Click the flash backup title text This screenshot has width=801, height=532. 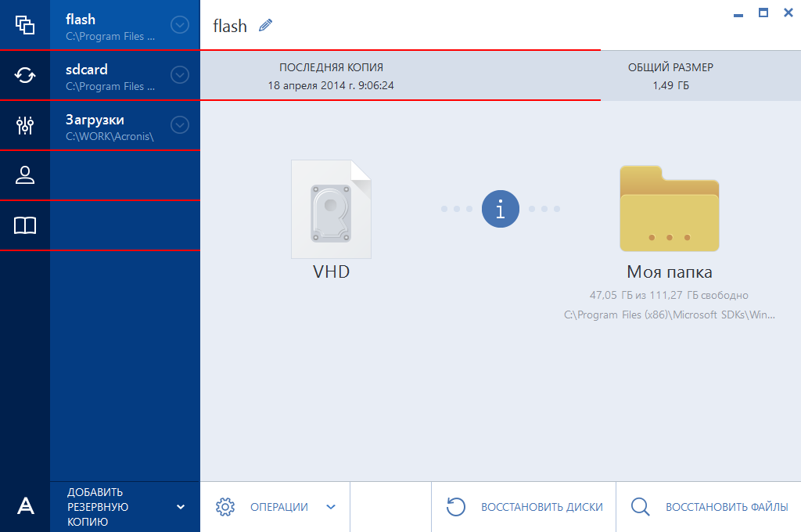(x=230, y=26)
